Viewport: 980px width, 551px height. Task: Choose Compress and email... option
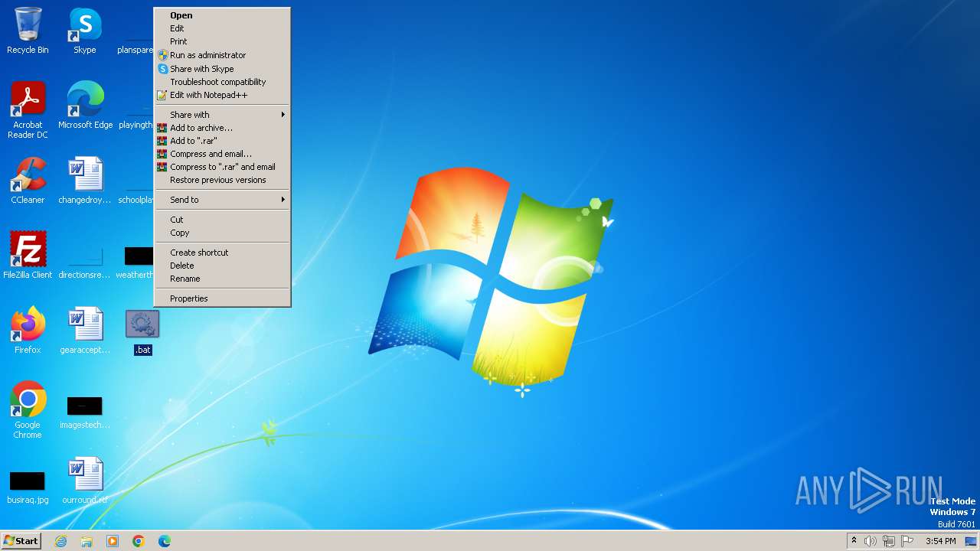222,154
